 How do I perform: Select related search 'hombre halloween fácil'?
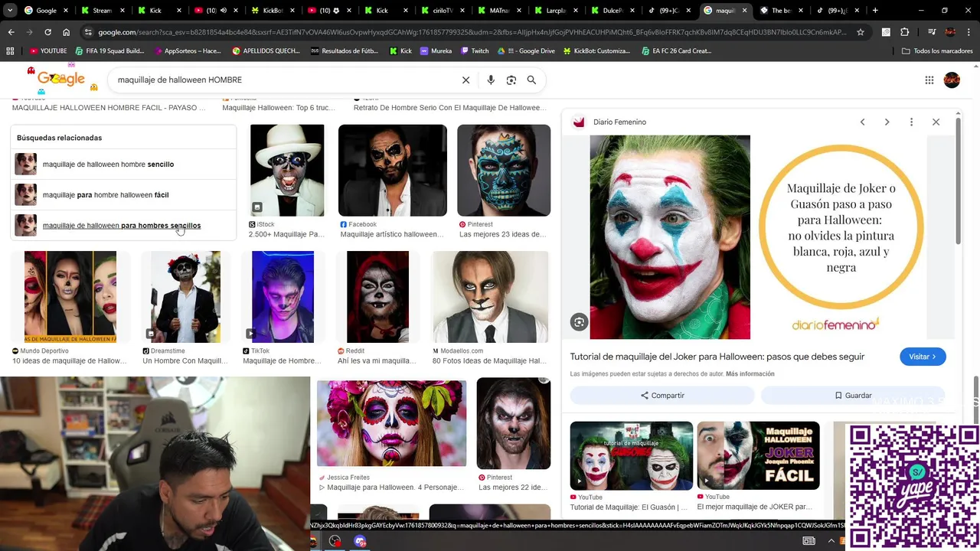tap(123, 194)
